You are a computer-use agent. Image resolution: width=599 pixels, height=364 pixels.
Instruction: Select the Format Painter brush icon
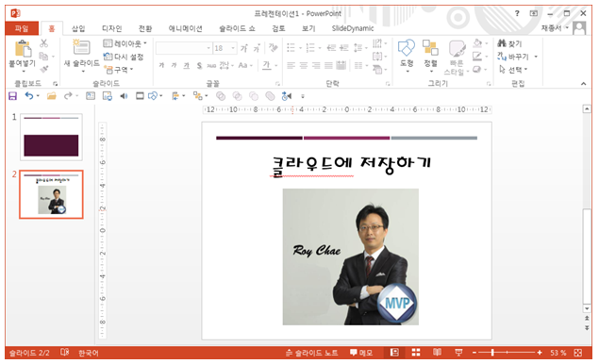44,69
